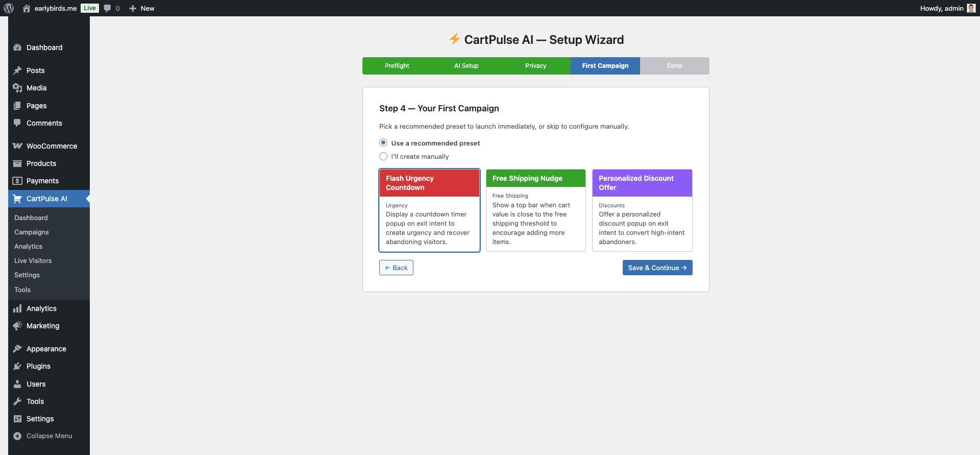Click the Plugins plug icon
Screen dimensions: 980x455
click(x=17, y=366)
